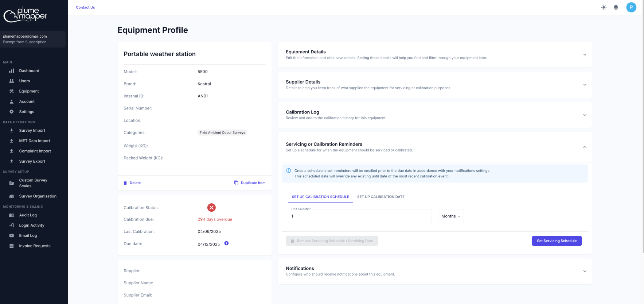This screenshot has width=644, height=304.
Task: Click the overdue calibration status icon
Action: (x=211, y=208)
